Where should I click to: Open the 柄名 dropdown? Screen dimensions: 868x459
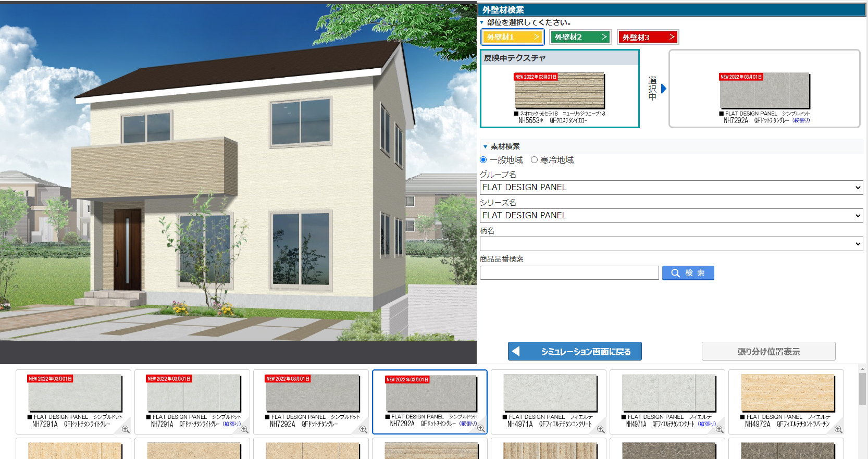point(671,244)
